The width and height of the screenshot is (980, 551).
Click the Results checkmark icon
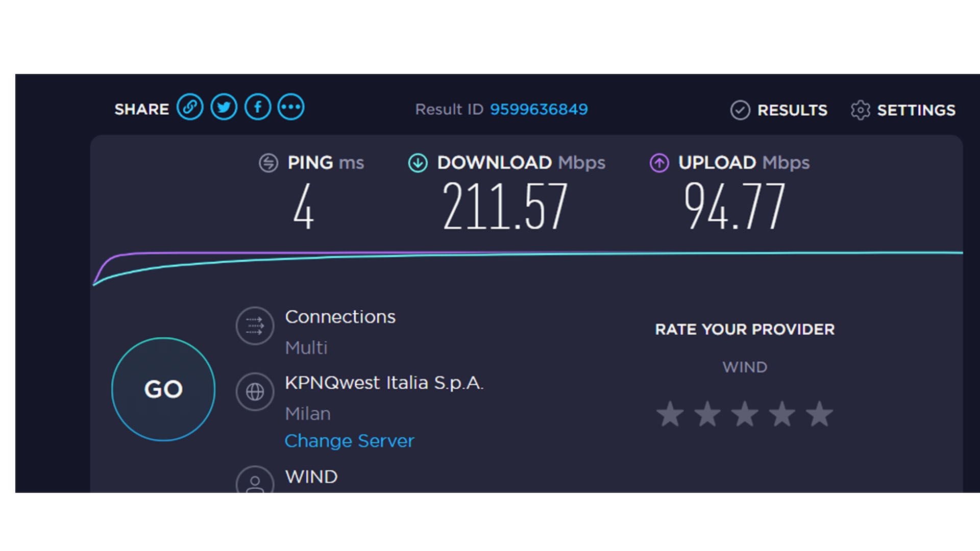[740, 110]
